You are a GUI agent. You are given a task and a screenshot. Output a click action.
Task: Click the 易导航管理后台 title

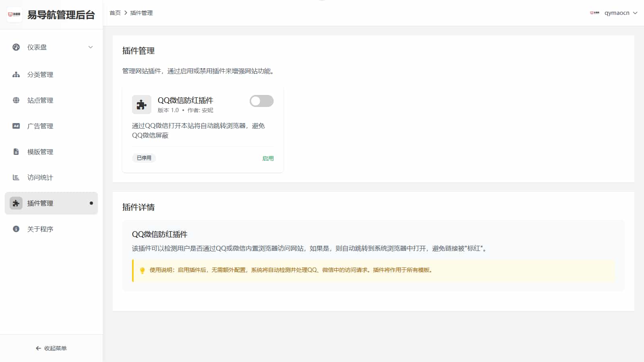(61, 15)
